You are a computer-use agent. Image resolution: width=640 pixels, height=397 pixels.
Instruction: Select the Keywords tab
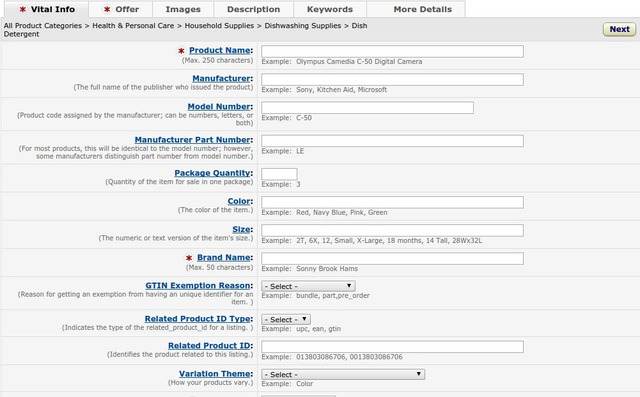[x=330, y=9]
